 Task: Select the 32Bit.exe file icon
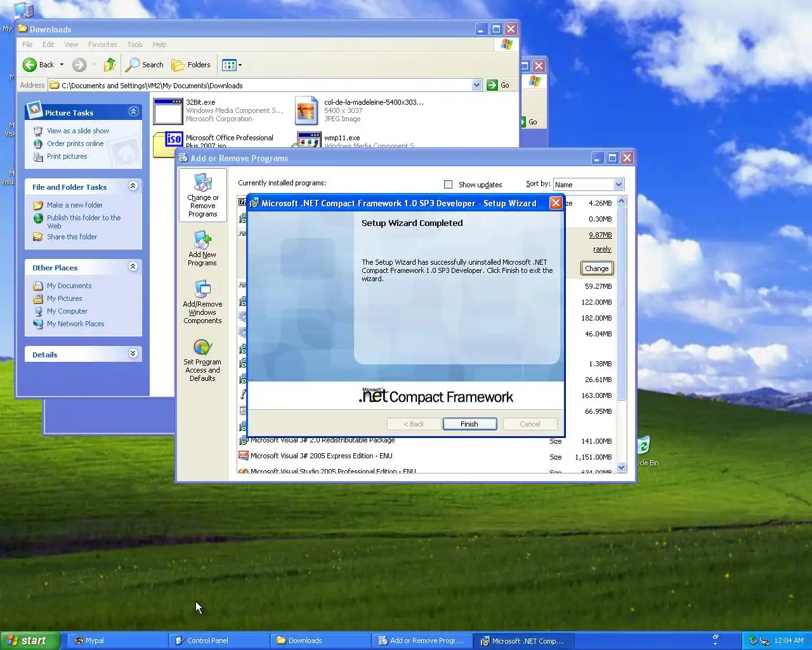pyautogui.click(x=168, y=111)
